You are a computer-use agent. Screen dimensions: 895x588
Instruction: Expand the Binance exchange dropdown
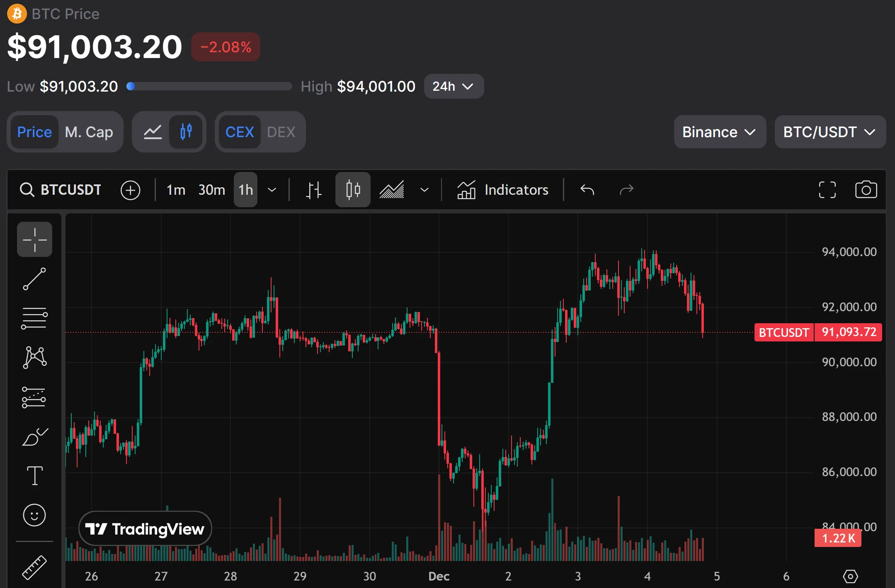point(720,132)
